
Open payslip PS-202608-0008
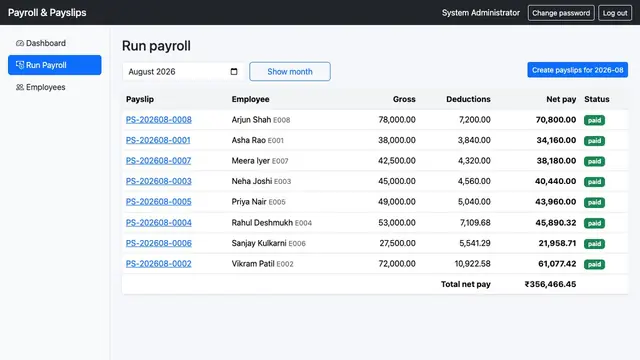click(159, 120)
